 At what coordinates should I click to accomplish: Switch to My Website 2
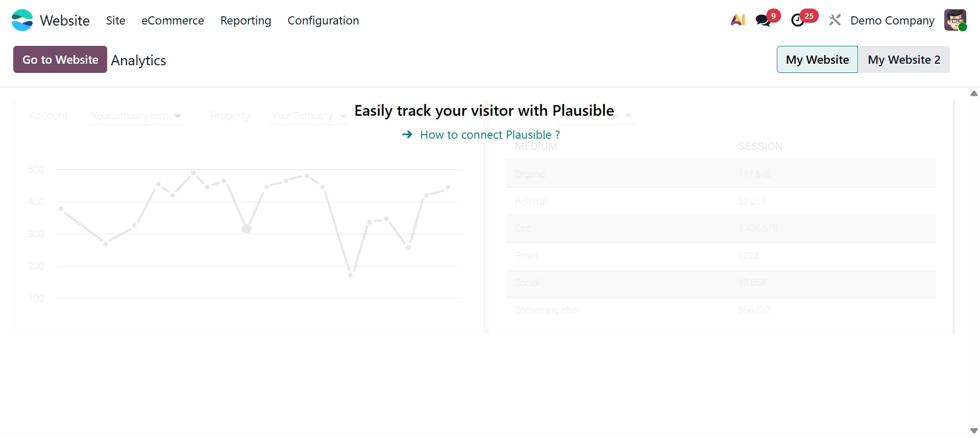tap(904, 60)
